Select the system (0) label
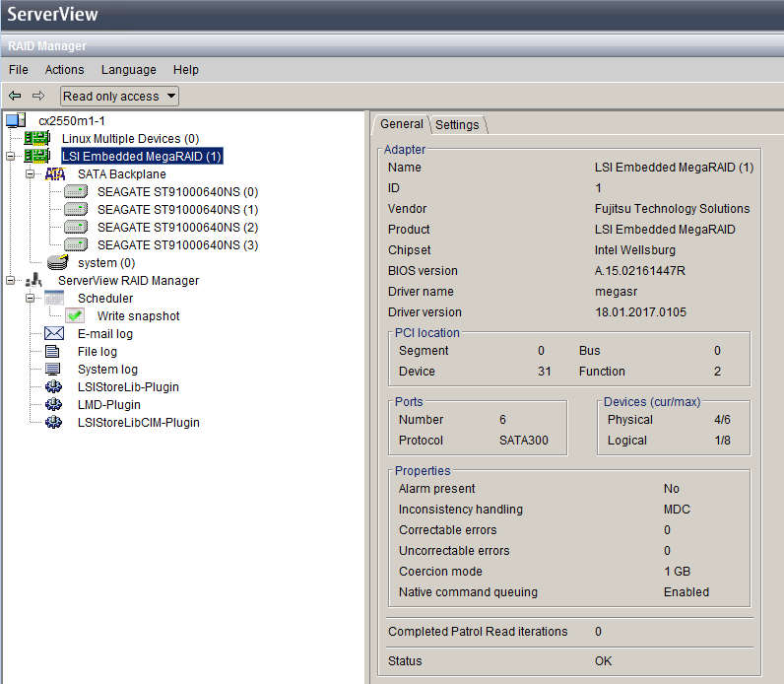The image size is (784, 684). pyautogui.click(x=106, y=263)
